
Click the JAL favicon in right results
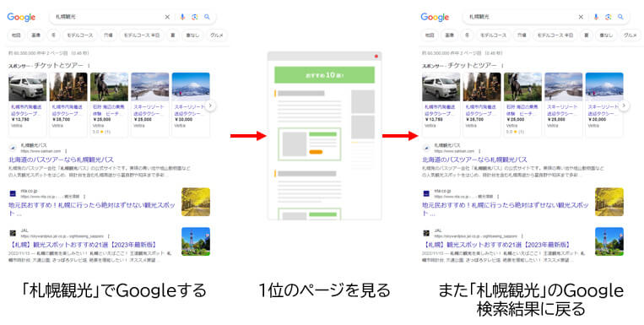click(426, 233)
